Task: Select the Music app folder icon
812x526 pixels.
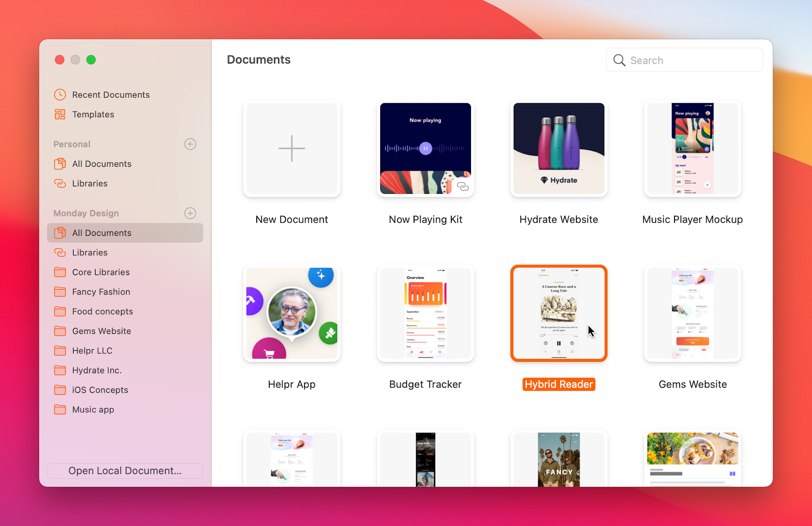Action: [x=60, y=409]
